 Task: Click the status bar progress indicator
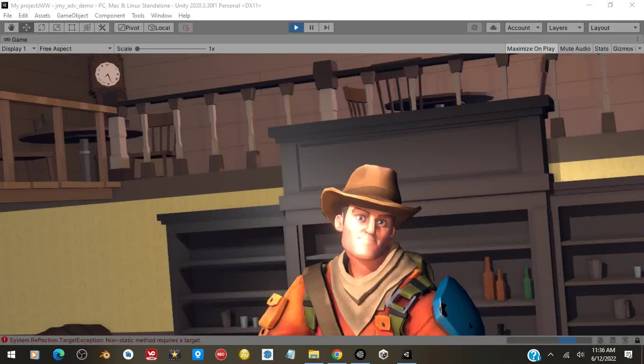coord(549,340)
